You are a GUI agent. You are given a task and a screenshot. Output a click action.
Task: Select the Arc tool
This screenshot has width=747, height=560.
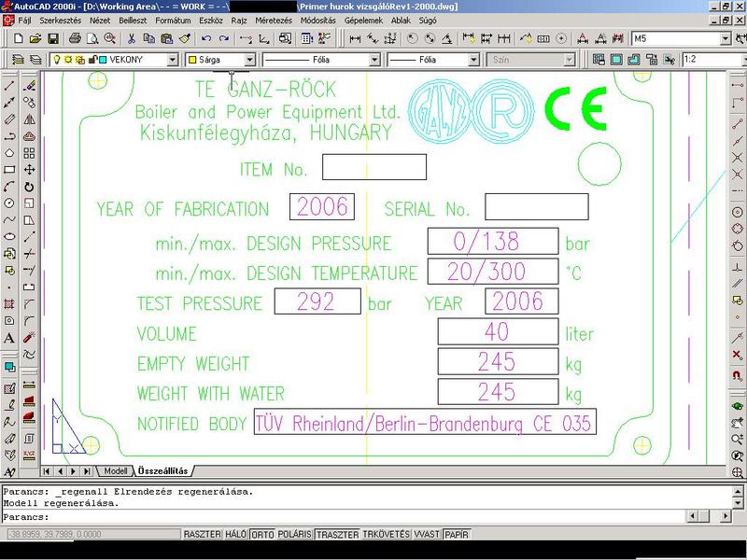(x=9, y=187)
